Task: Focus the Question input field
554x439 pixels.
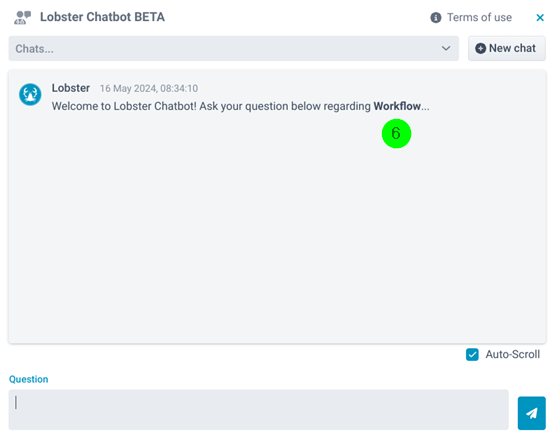Action: [258, 410]
